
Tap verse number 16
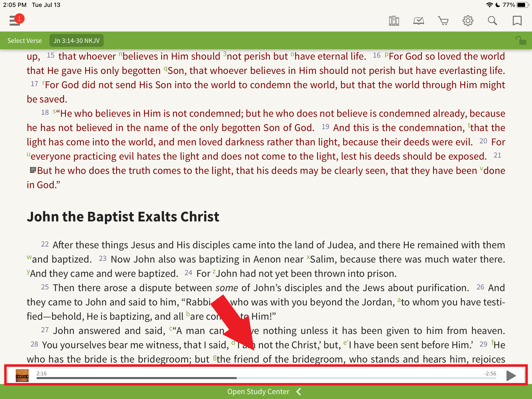point(377,55)
